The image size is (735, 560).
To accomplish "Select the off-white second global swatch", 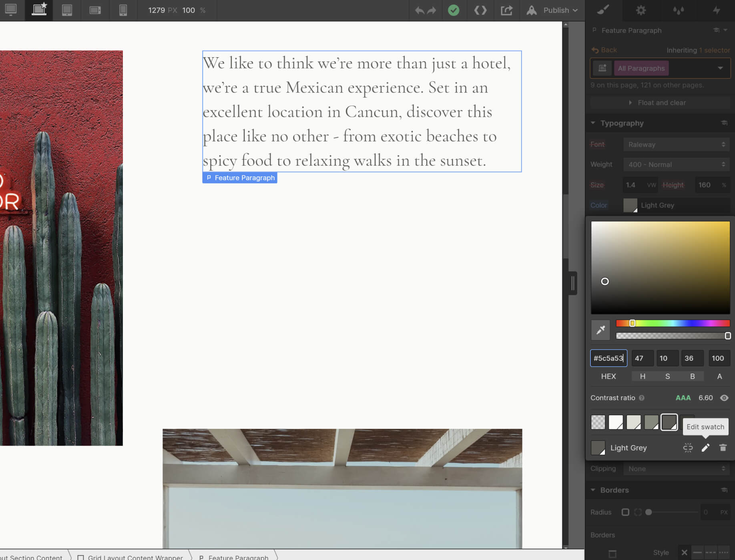I will click(634, 422).
